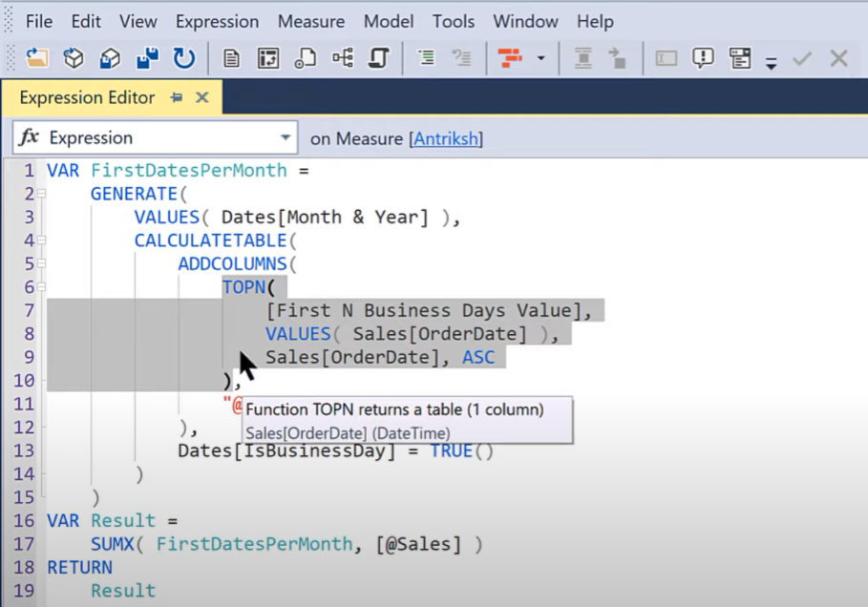Viewport: 868px width, 607px height.
Task: Click the speech bubble exclamation icon
Action: [703, 58]
